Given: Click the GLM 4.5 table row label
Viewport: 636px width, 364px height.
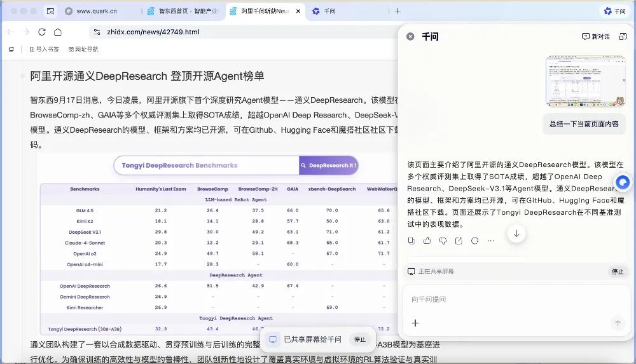Looking at the screenshot, I should coord(85,210).
